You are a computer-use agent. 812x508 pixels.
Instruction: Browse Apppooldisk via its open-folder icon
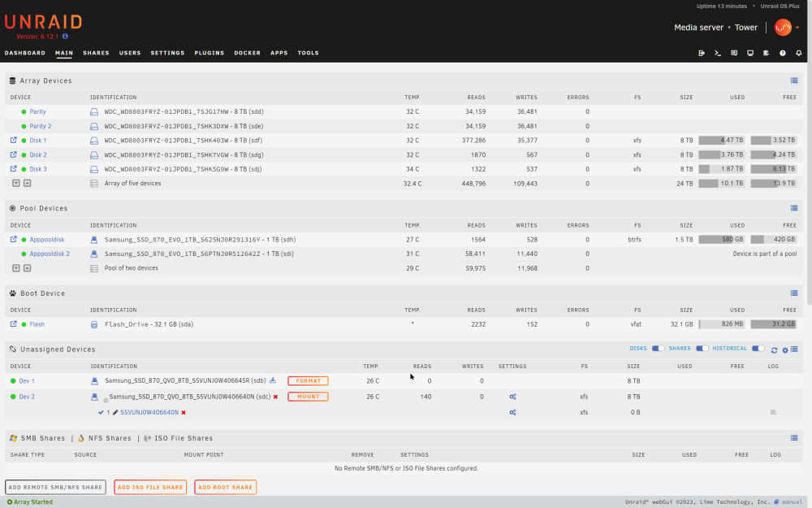14,239
